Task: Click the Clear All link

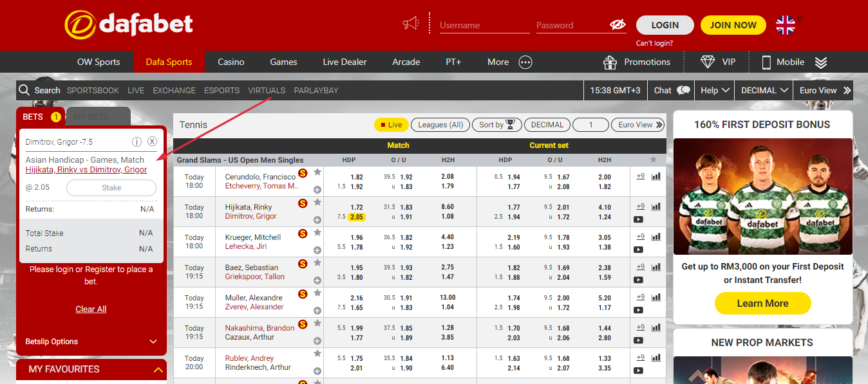Action: 91,309
